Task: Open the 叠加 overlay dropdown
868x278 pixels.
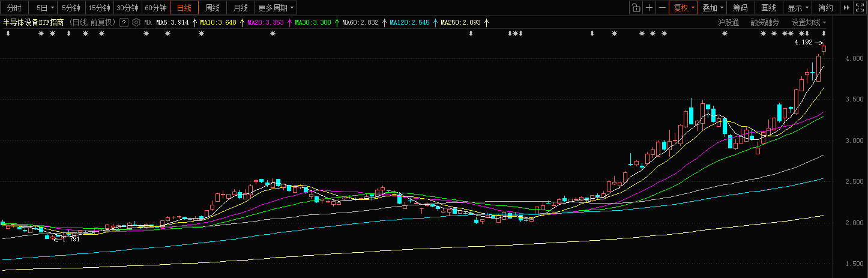Action: click(x=713, y=8)
